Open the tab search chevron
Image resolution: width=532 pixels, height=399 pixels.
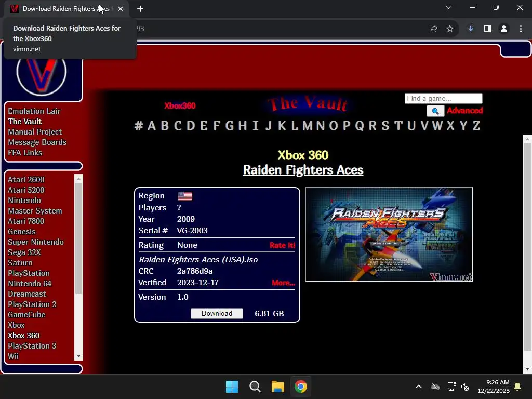click(448, 7)
